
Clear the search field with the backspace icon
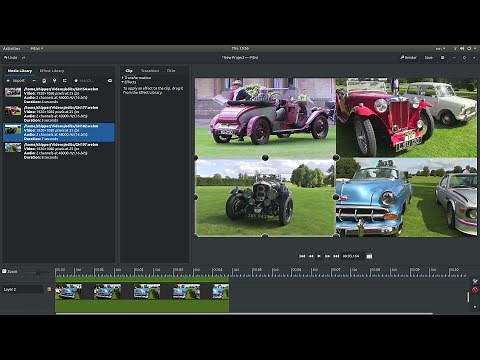[x=110, y=81]
